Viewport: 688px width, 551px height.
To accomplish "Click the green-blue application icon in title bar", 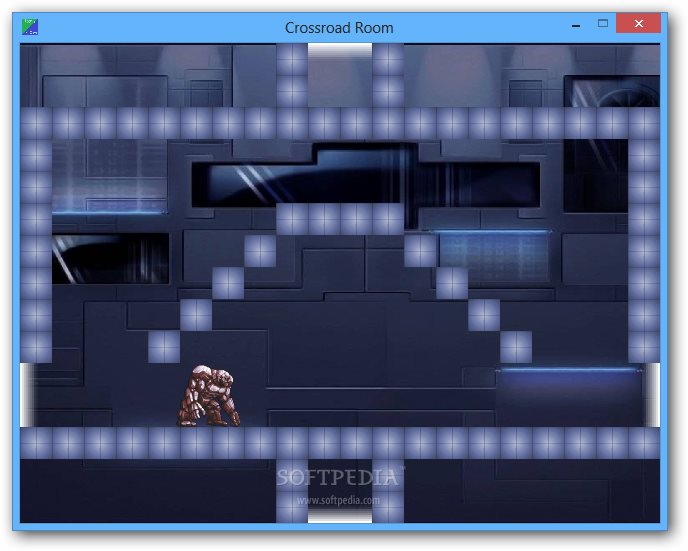I will pyautogui.click(x=30, y=27).
